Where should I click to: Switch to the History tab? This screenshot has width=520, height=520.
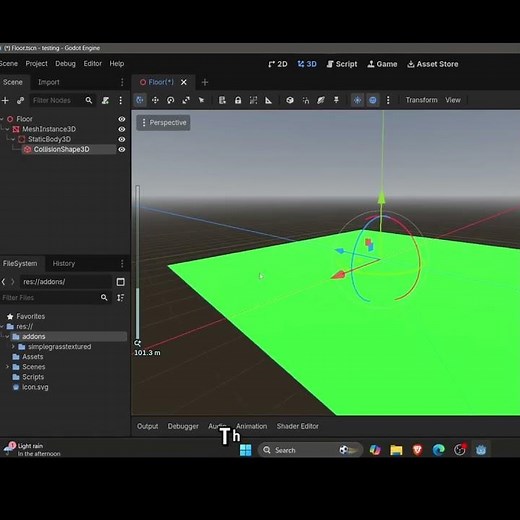tap(64, 264)
